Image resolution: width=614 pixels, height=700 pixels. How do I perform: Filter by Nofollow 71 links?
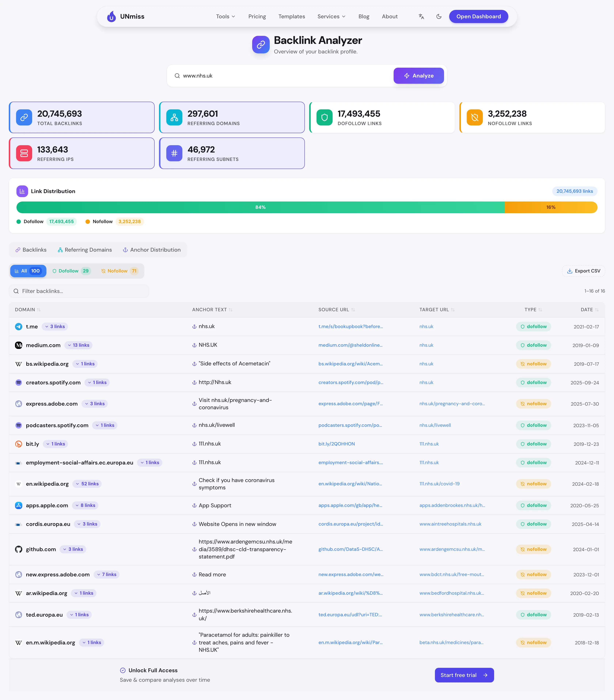(x=120, y=271)
